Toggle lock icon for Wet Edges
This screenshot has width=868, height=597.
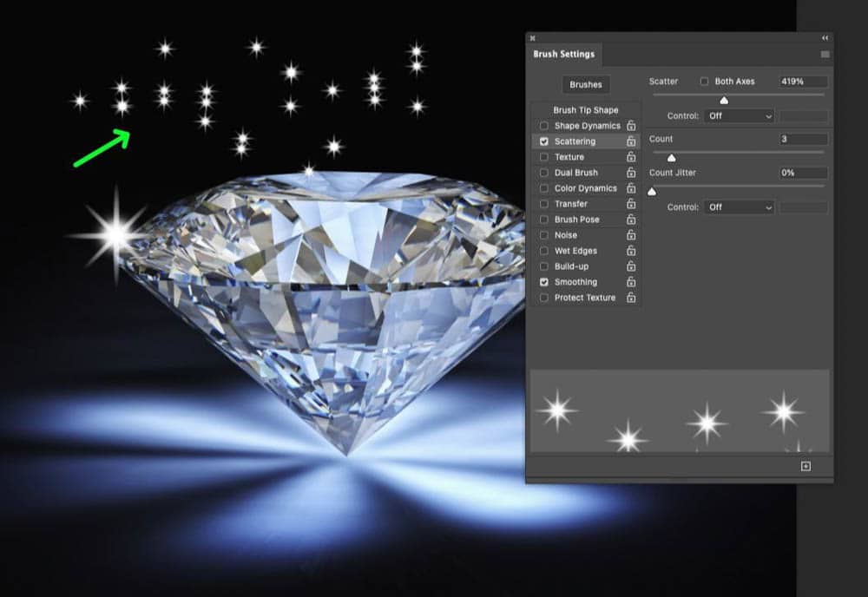click(x=630, y=251)
